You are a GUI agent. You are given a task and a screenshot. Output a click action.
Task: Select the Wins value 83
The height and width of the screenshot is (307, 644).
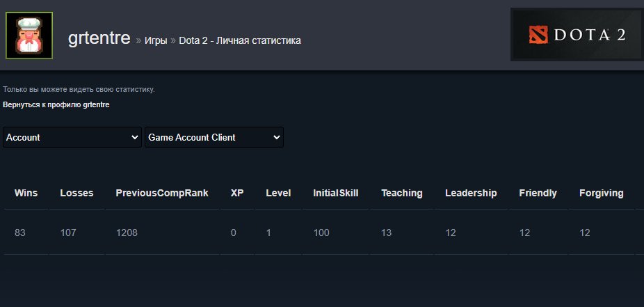19,233
